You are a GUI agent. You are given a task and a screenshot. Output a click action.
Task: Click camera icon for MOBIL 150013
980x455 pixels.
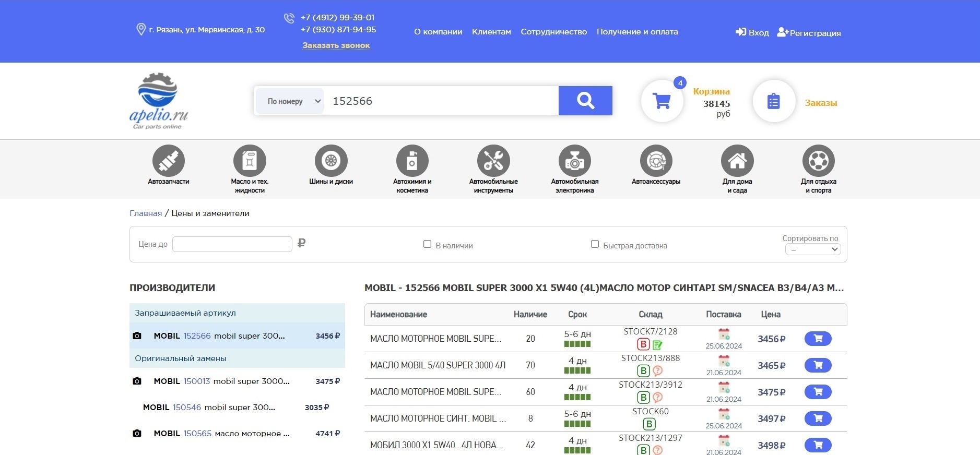pyautogui.click(x=137, y=381)
